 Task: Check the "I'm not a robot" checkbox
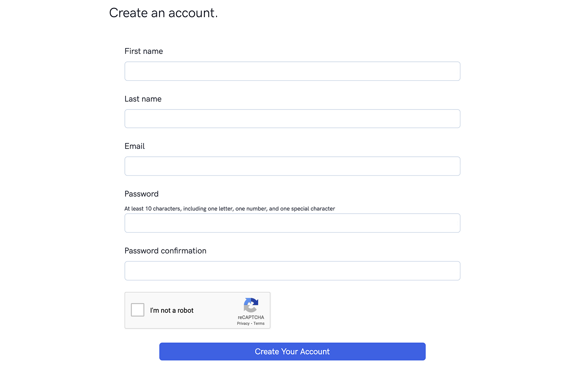pyautogui.click(x=137, y=310)
